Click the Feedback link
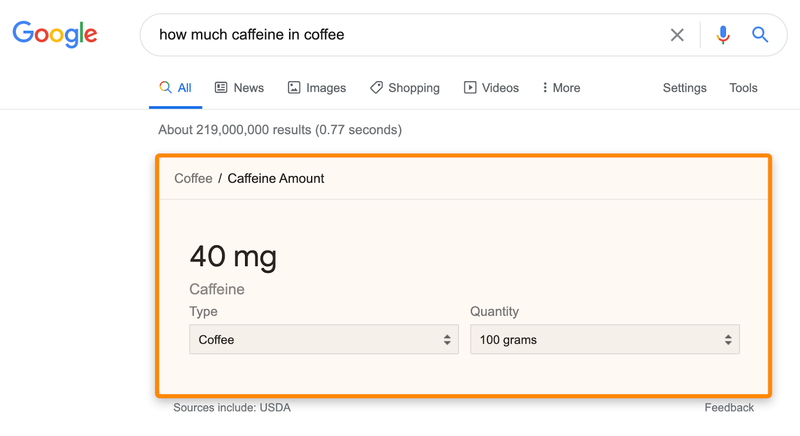 coord(729,407)
